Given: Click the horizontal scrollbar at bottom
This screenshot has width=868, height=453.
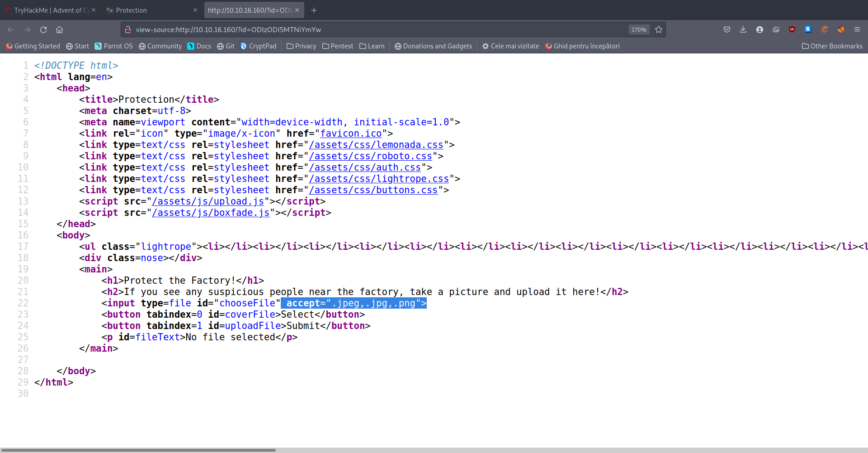Looking at the screenshot, I should (138, 450).
